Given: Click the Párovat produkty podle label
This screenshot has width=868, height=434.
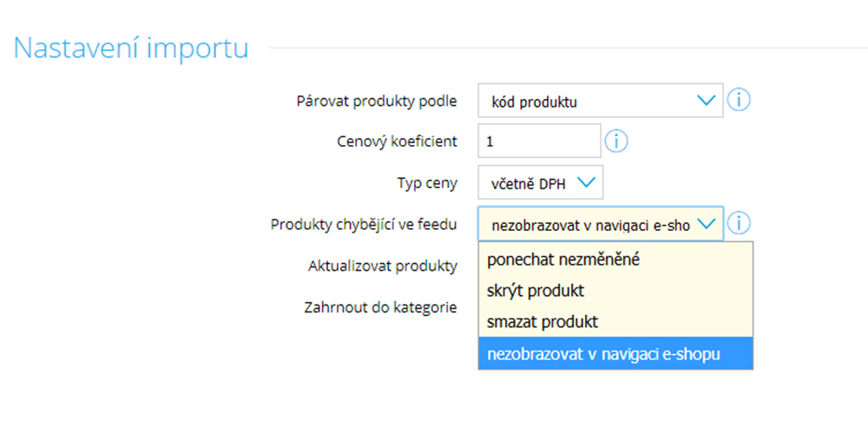Looking at the screenshot, I should point(377,102).
